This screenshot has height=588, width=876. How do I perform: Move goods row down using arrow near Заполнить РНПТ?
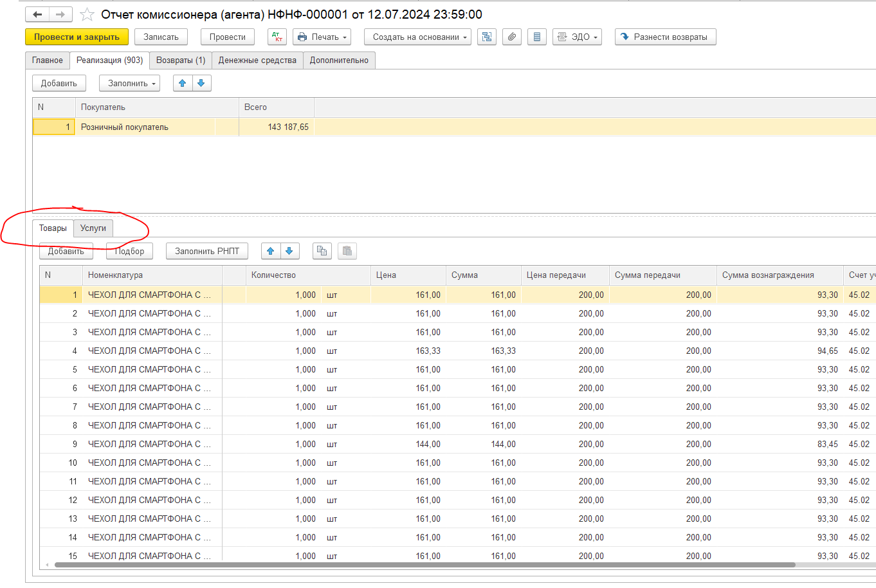coord(289,251)
